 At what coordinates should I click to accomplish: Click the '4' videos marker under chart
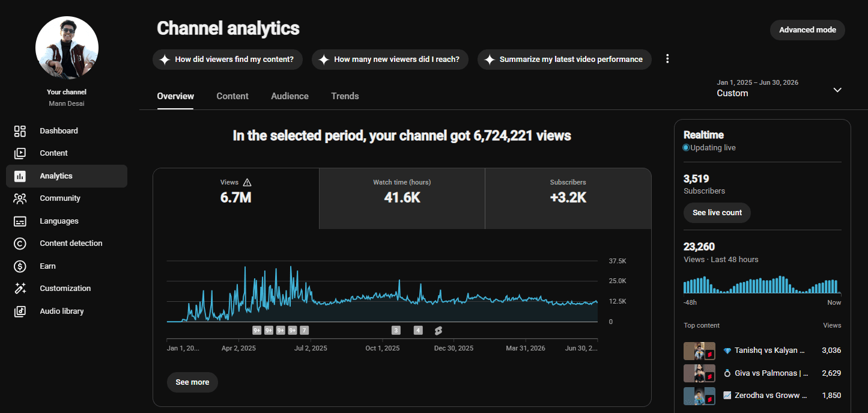coord(418,330)
